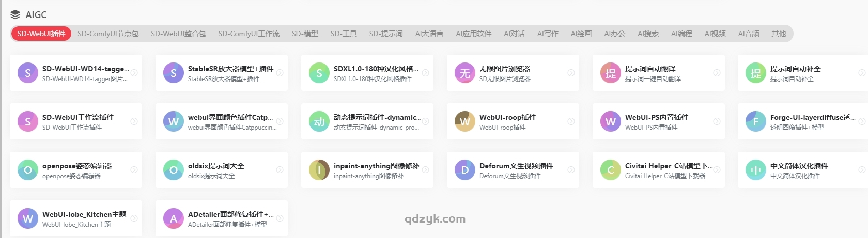This screenshot has height=238, width=868.
Task: Open the inpaint-anything图像修补 title link
Action: [x=376, y=166]
